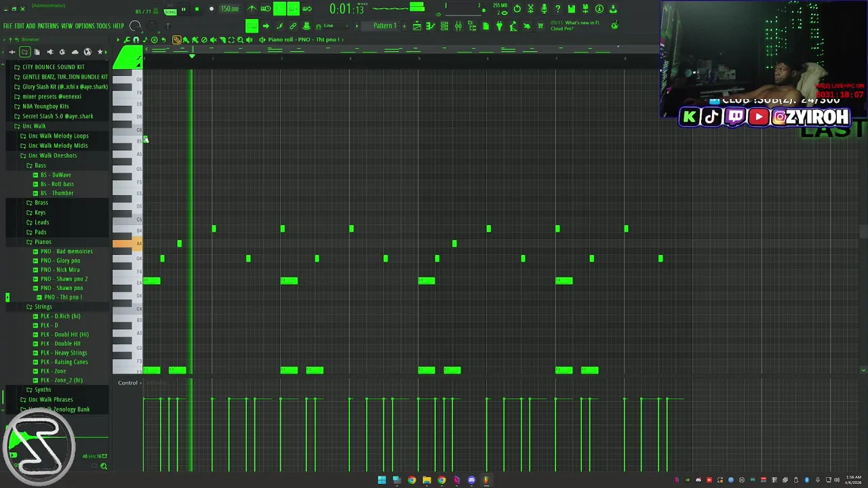Select the piano roll selection tool
Screen dimensions: 868x488
[x=231, y=39]
